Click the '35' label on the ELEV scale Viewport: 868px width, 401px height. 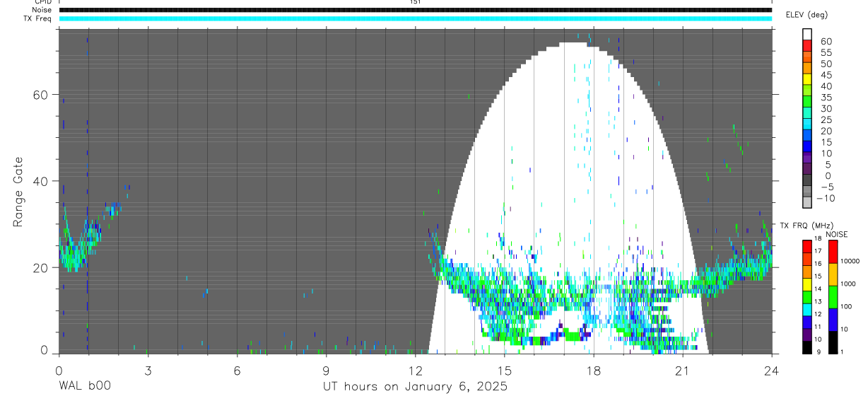tap(826, 98)
